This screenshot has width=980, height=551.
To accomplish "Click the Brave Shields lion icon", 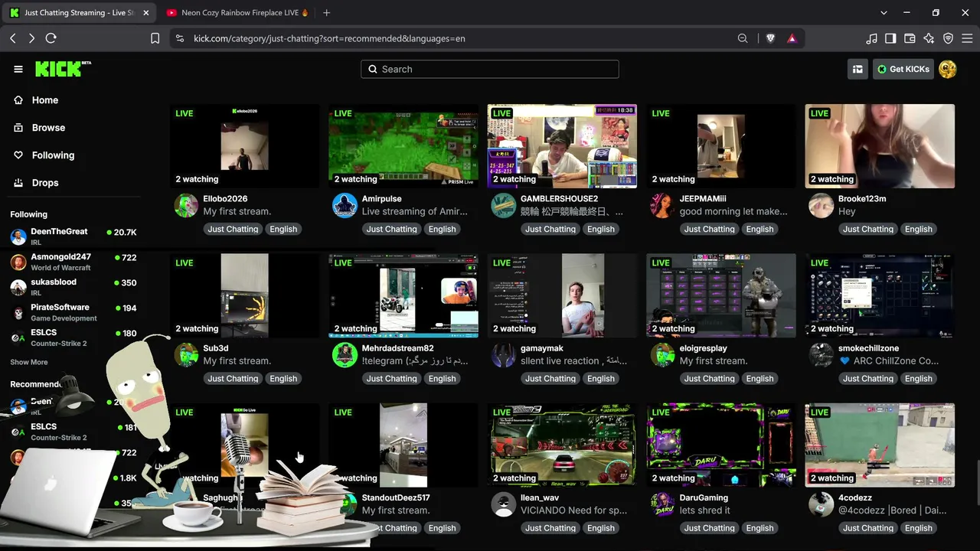I will (770, 38).
